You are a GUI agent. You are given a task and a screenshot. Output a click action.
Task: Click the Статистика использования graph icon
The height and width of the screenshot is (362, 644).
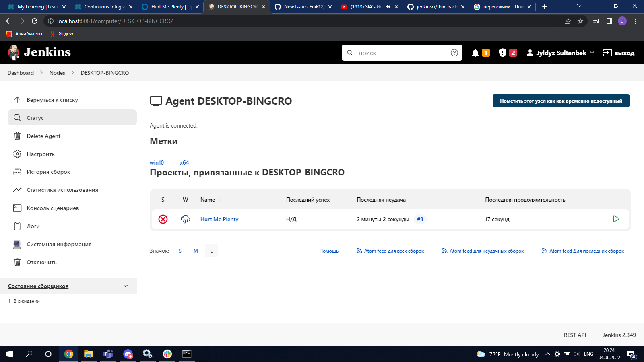(17, 190)
